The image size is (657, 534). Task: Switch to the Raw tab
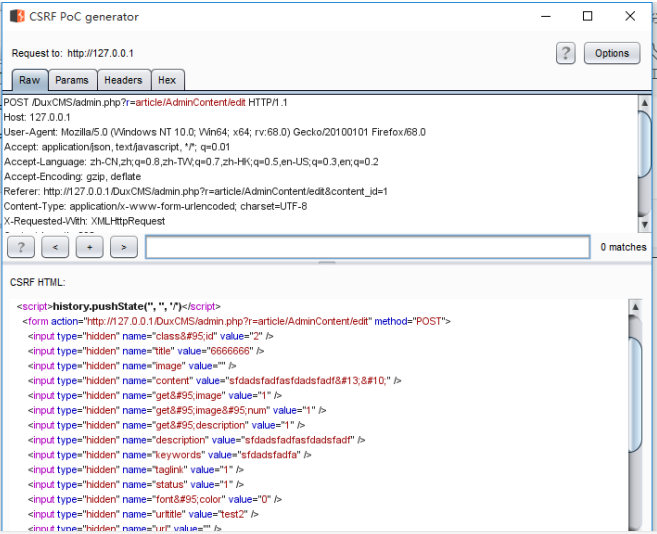click(29, 80)
